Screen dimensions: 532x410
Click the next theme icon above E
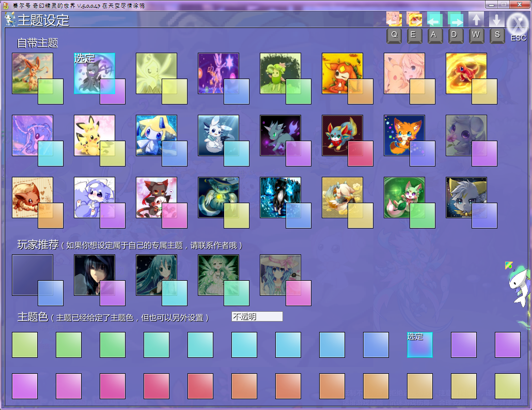(x=414, y=19)
